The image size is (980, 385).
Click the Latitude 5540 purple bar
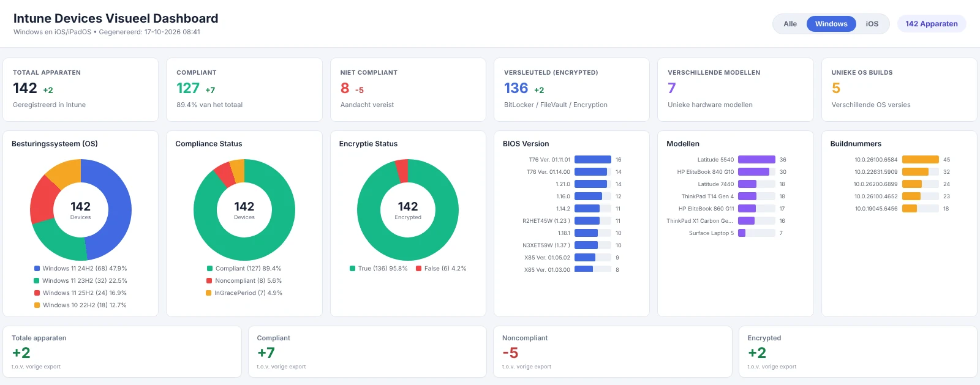[x=756, y=160]
